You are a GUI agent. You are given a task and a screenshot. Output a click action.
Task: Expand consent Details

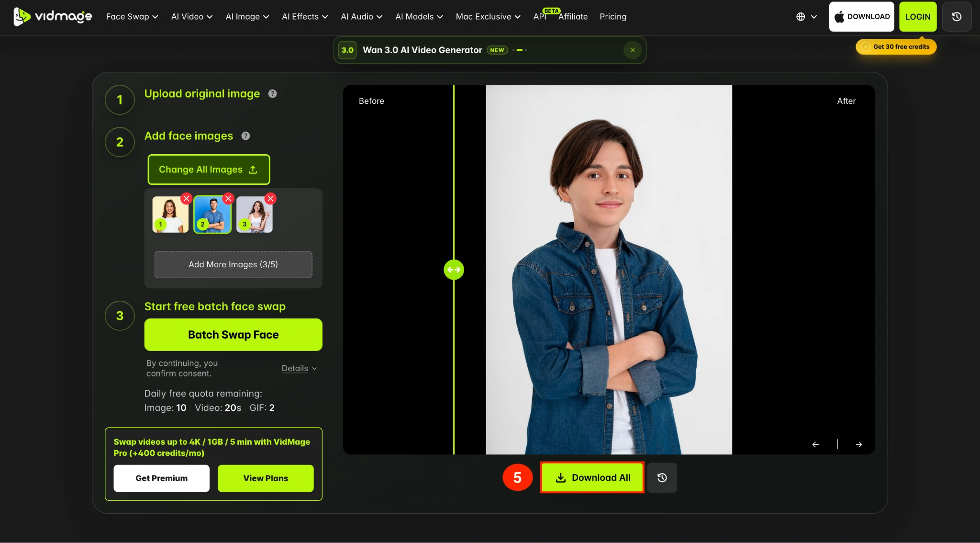click(299, 368)
